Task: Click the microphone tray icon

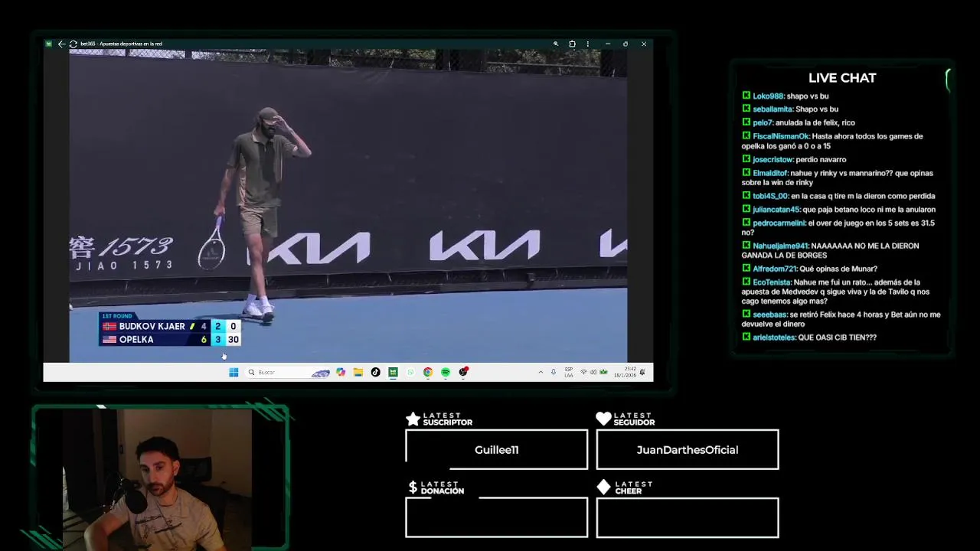Action: click(x=554, y=372)
